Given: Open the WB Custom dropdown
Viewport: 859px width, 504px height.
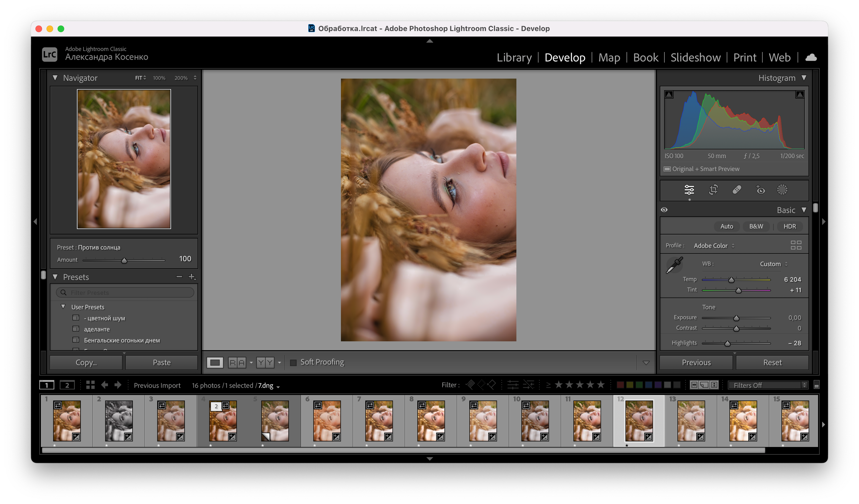Looking at the screenshot, I should pos(773,264).
